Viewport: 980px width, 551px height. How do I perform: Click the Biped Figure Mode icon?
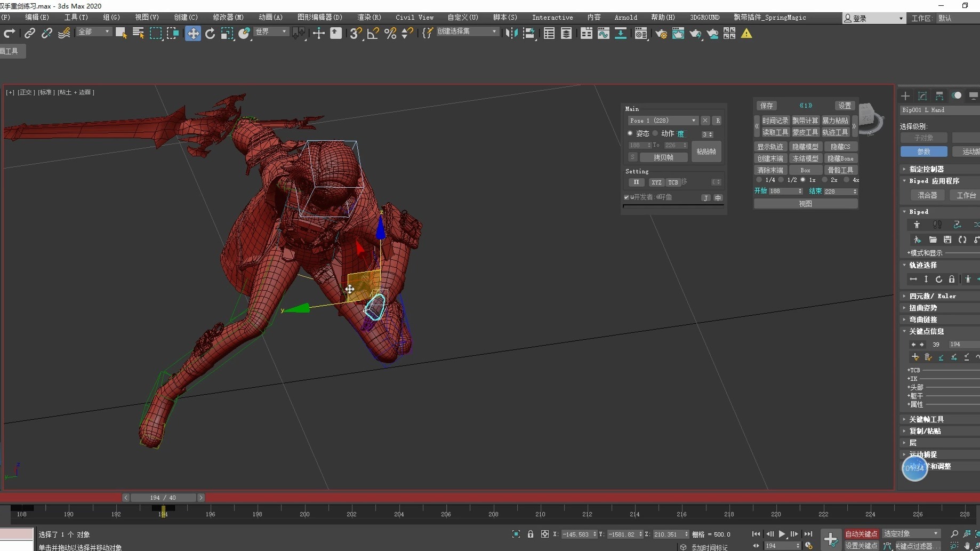tap(917, 225)
